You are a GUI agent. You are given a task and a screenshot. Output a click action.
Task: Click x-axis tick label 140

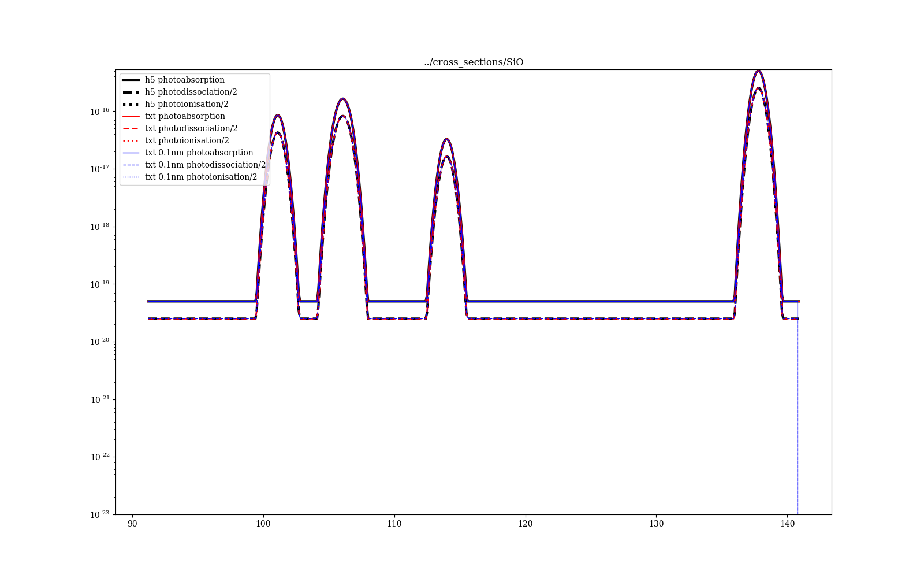pyautogui.click(x=787, y=524)
